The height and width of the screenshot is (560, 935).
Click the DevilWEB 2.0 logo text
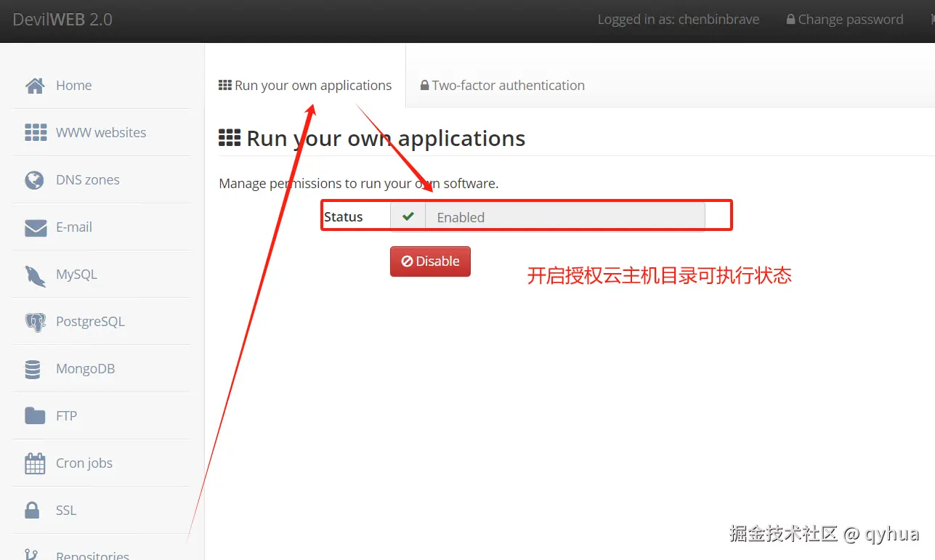coord(62,20)
